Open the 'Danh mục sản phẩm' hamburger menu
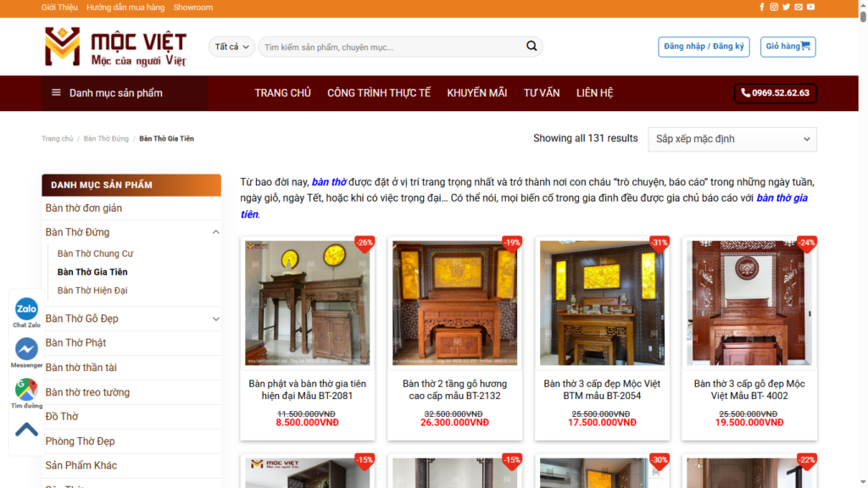This screenshot has width=868, height=488. [x=56, y=93]
